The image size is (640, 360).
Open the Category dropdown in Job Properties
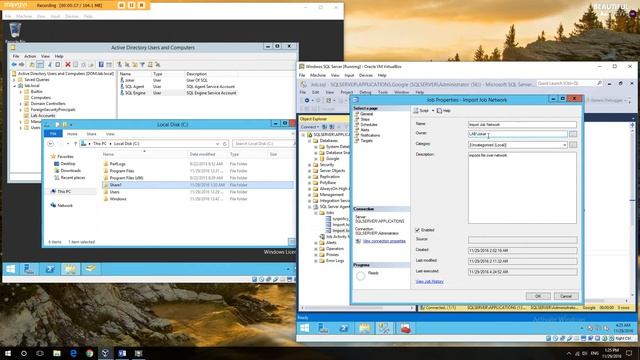564,145
